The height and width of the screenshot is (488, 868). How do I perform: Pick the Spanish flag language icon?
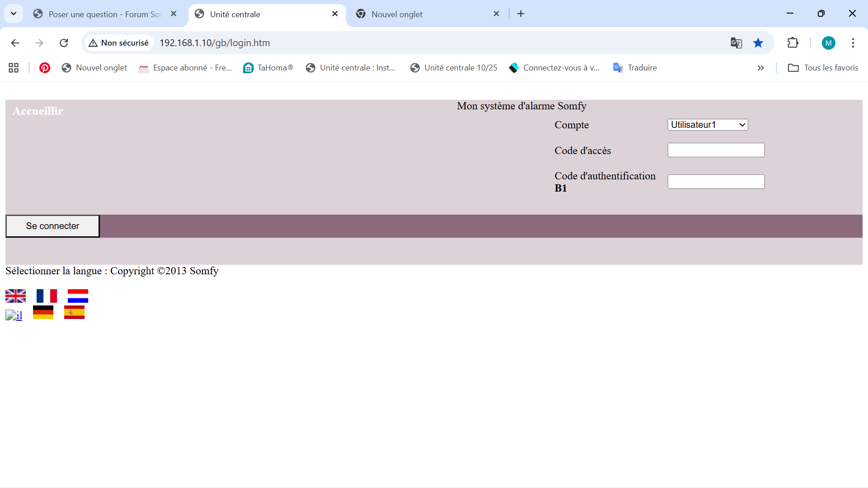point(74,312)
